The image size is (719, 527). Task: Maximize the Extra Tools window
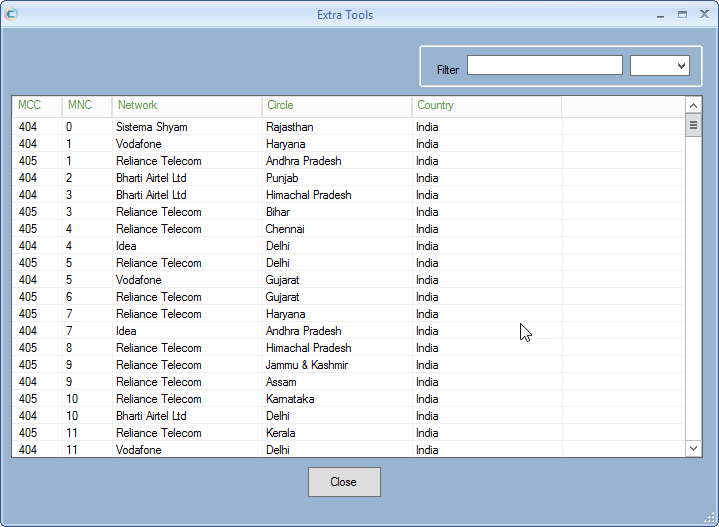click(x=682, y=15)
